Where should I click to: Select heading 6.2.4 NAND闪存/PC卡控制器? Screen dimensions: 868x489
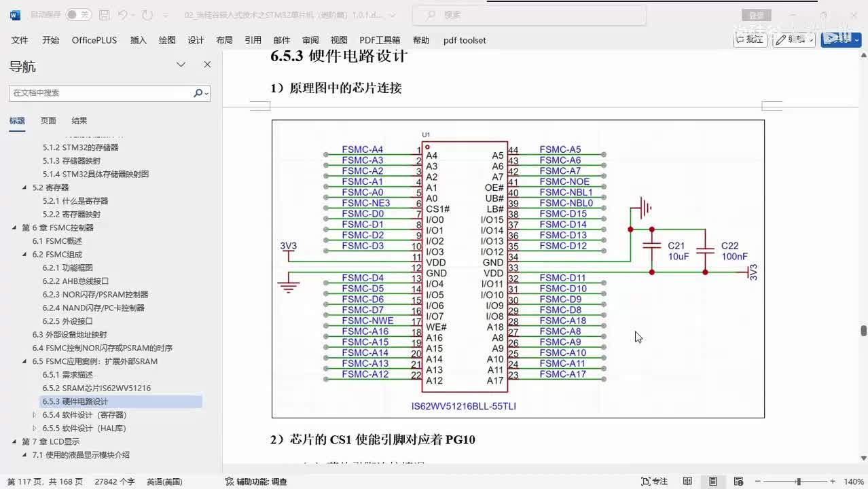[94, 308]
